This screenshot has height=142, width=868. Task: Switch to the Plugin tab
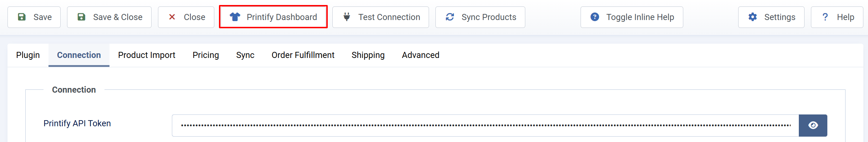click(x=28, y=55)
